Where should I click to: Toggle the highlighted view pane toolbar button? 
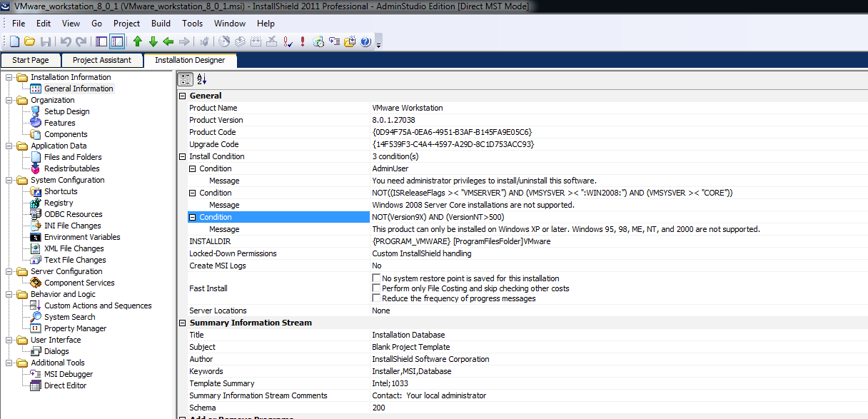116,41
